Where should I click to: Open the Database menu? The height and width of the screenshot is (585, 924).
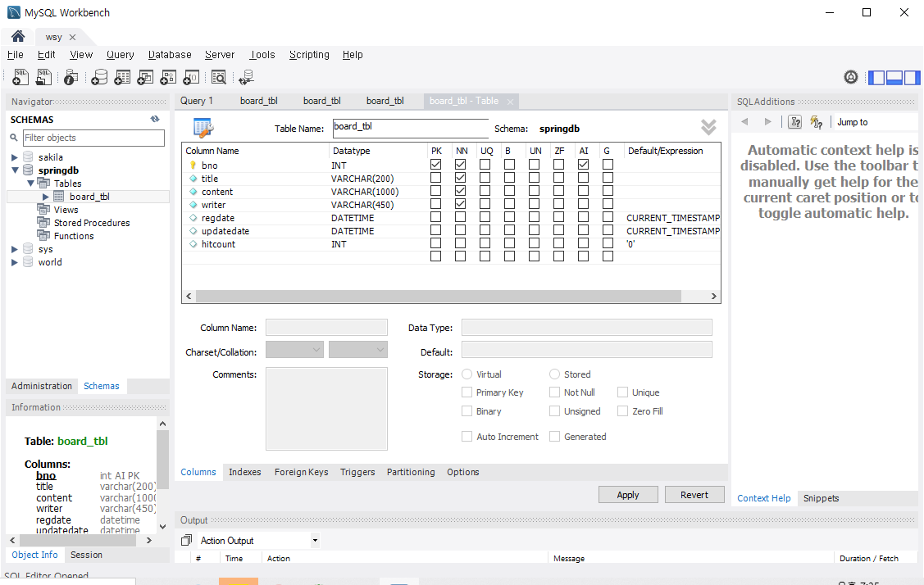170,55
